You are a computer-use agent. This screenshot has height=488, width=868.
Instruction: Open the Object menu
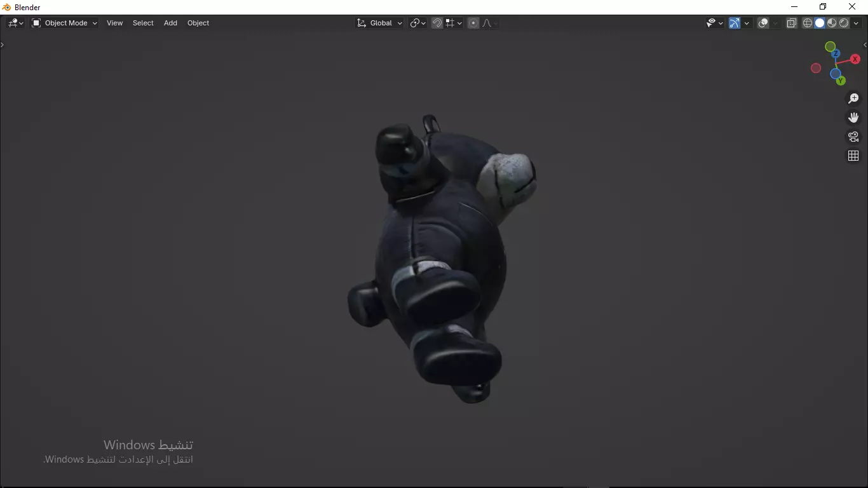[x=198, y=23]
